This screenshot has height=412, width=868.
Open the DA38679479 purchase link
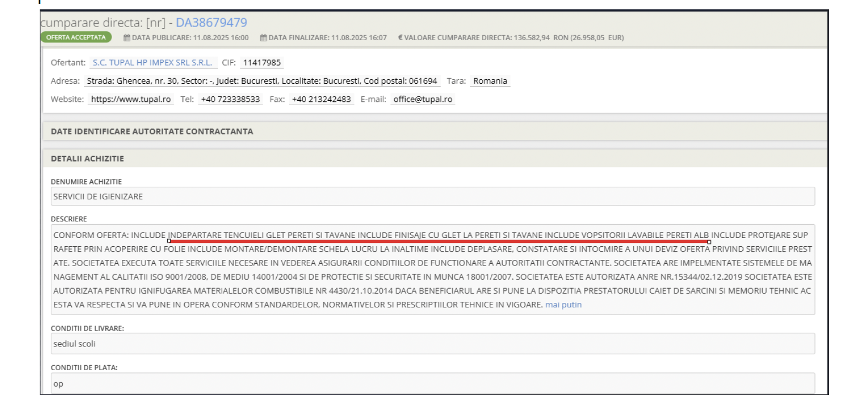tap(211, 23)
